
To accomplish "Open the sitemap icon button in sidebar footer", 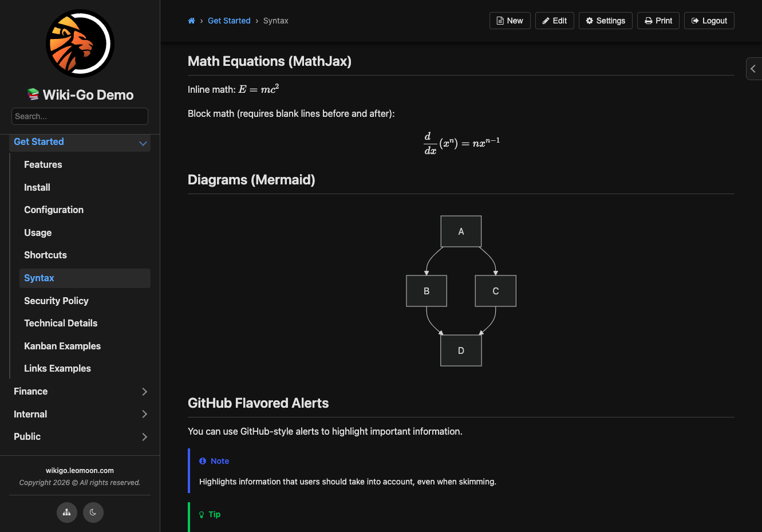I will (67, 513).
